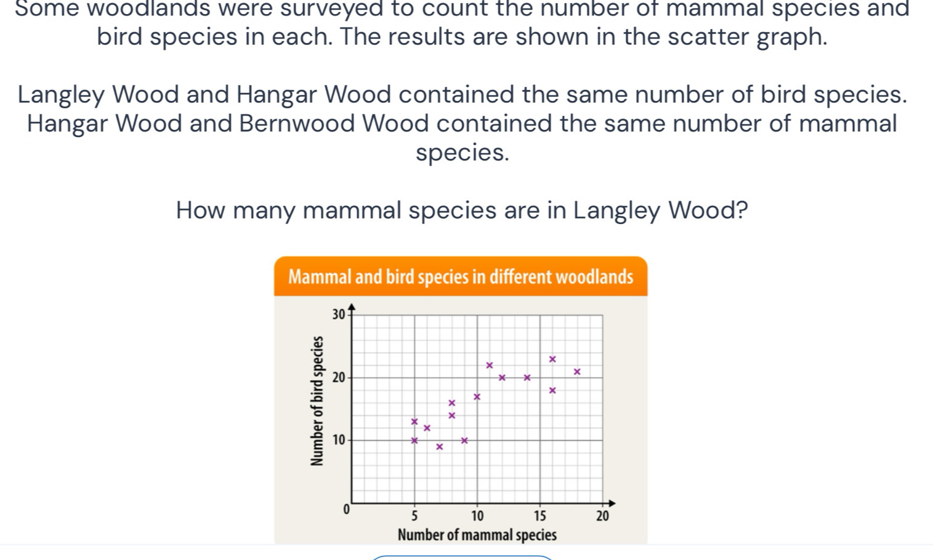This screenshot has width=933, height=560.
Task: Click the cross at 12 mammals, 20 birds
Action: click(502, 377)
